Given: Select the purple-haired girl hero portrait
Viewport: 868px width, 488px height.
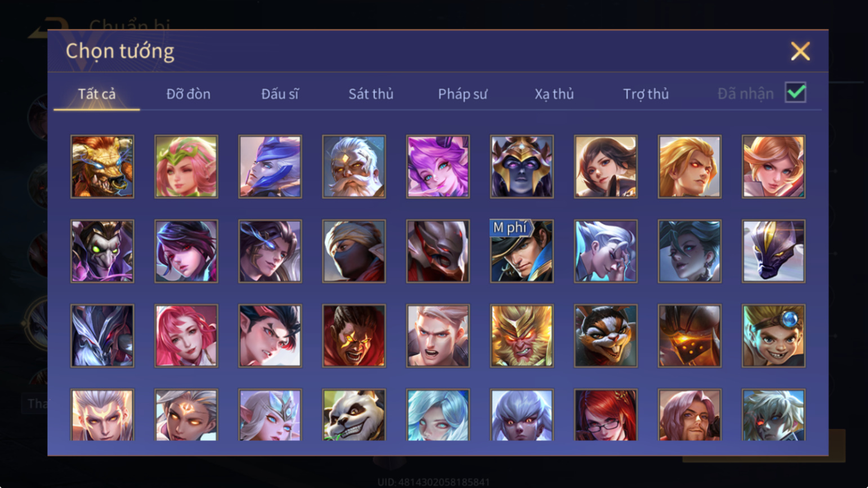Looking at the screenshot, I should click(438, 167).
